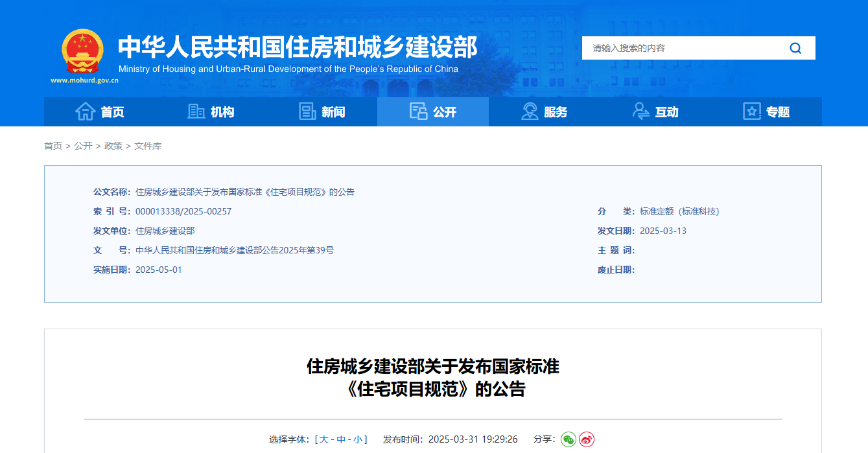Click the star icon beside 专题
868x453 pixels.
751,111
